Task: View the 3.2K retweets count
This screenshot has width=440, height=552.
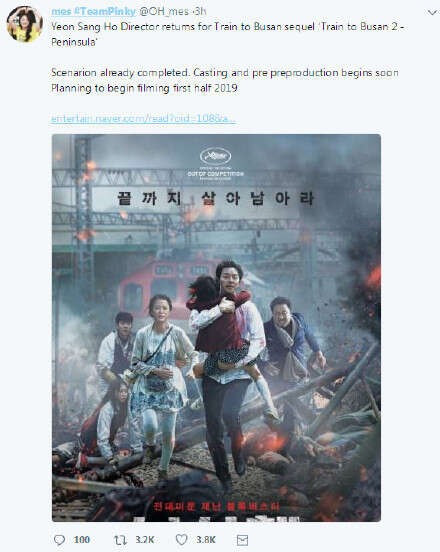Action: pos(145,540)
